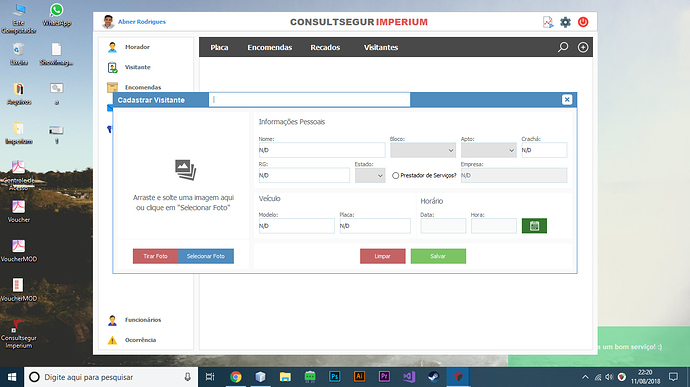Click the green calendar icon
Screen dimensions: 690x387
coord(534,226)
